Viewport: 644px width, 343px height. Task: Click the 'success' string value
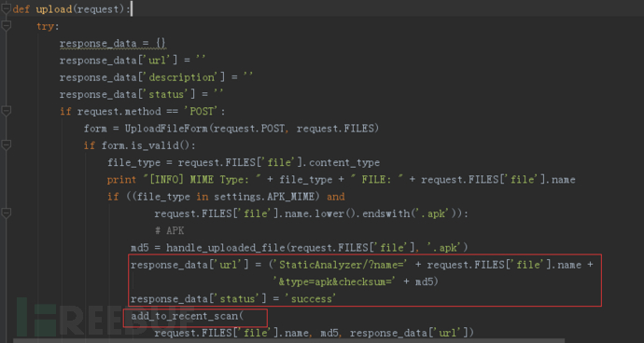coord(311,299)
